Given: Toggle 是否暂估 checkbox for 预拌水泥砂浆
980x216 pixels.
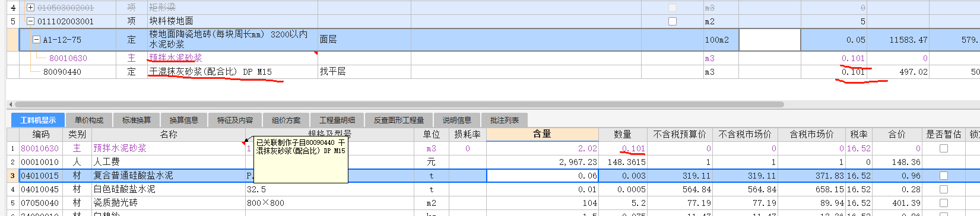Looking at the screenshot, I should 944,148.
